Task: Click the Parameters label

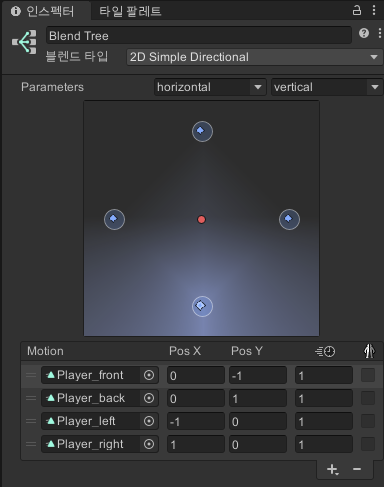Action: [52, 87]
